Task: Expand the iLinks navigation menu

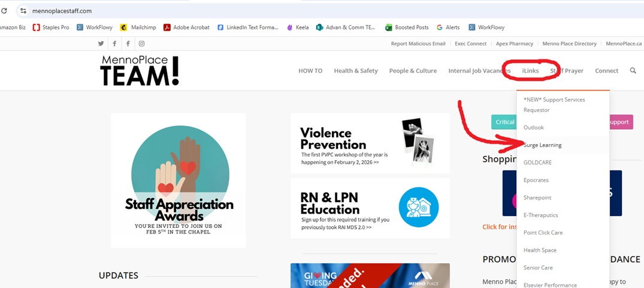Action: pyautogui.click(x=530, y=71)
